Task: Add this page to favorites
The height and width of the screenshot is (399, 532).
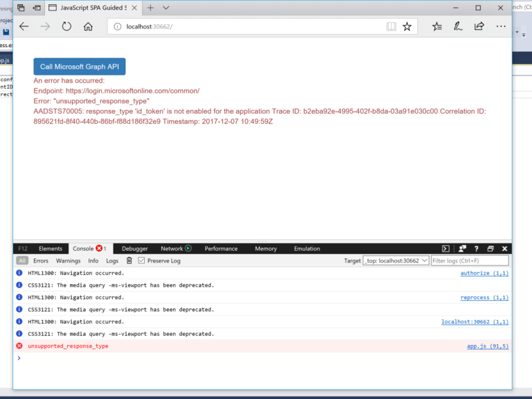Action: [x=407, y=26]
